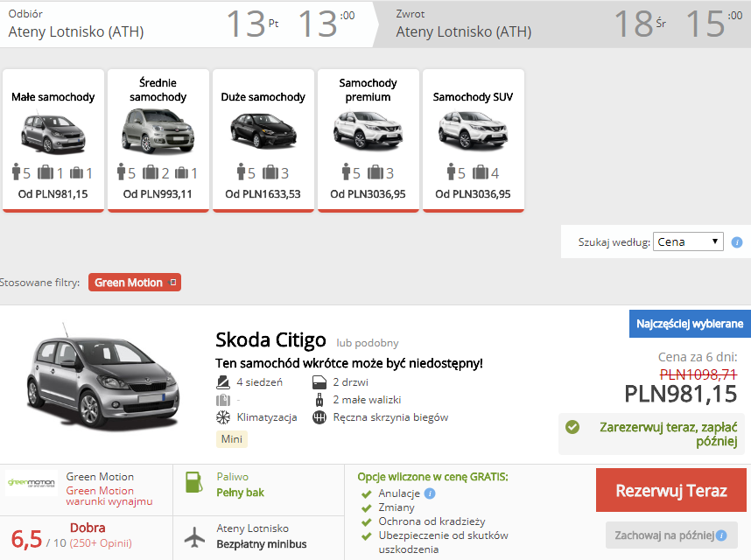
Task: Click the 250+ Opinii reviews link
Action: (101, 543)
